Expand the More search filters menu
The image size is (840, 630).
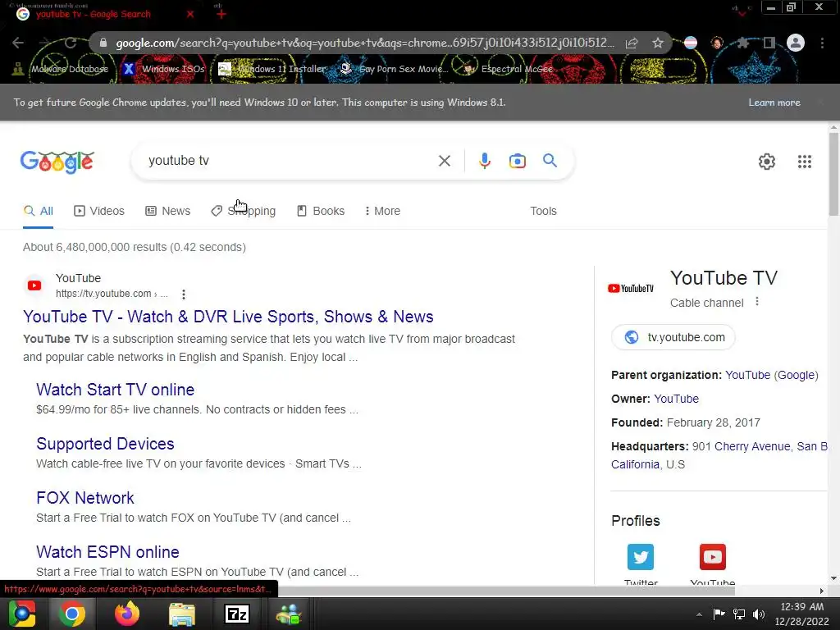tap(382, 211)
